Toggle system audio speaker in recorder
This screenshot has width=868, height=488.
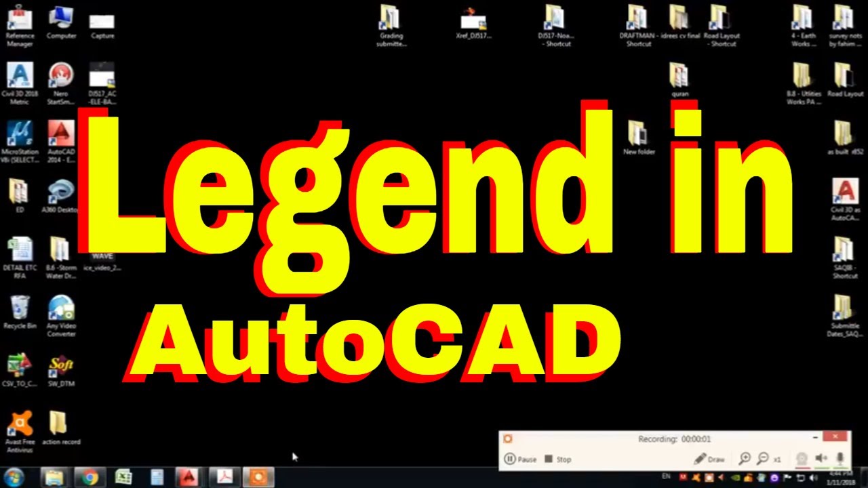point(821,459)
